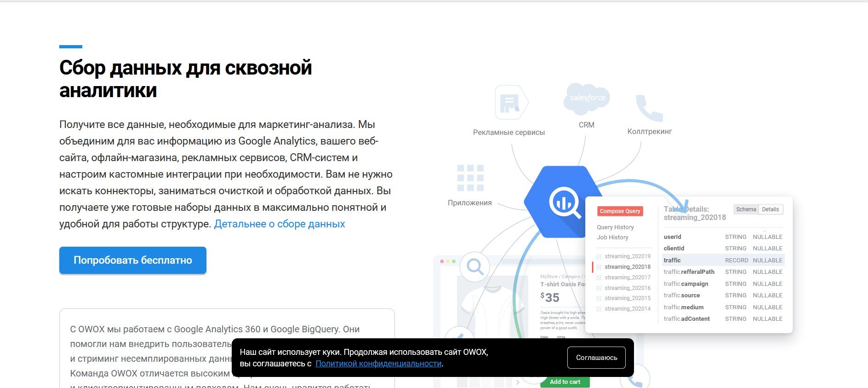868x388 pixels.
Task: Click the Salesforce CRM cloud icon
Action: [587, 98]
